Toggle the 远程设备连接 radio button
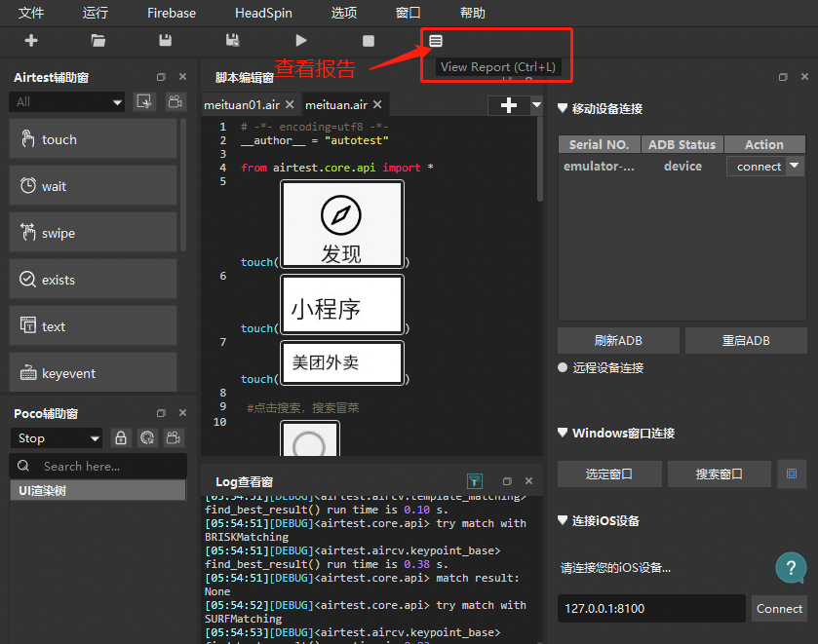 (563, 367)
